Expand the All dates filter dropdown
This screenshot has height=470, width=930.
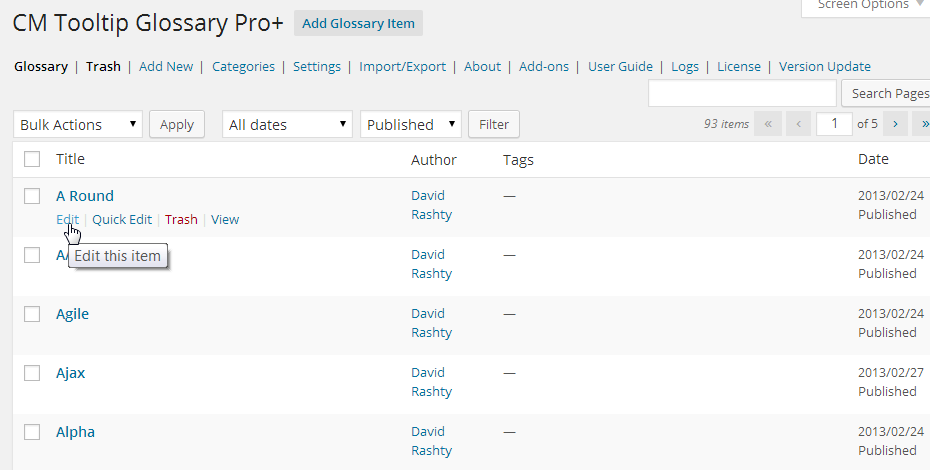287,125
